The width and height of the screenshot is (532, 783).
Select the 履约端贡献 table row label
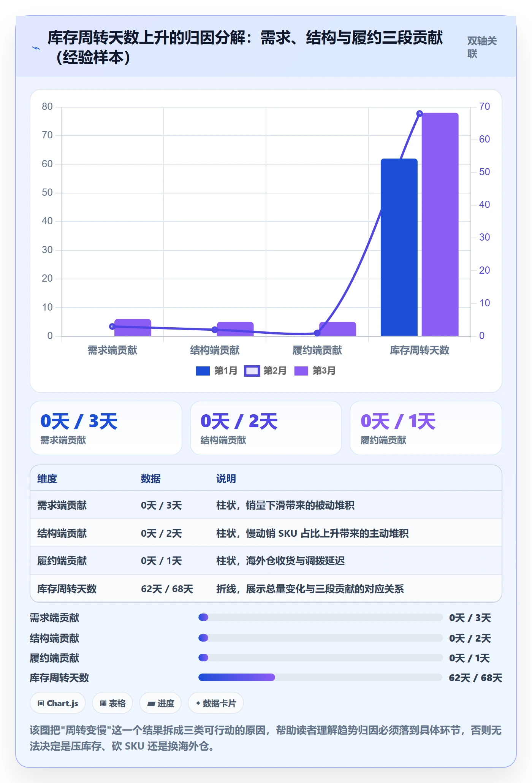(62, 561)
